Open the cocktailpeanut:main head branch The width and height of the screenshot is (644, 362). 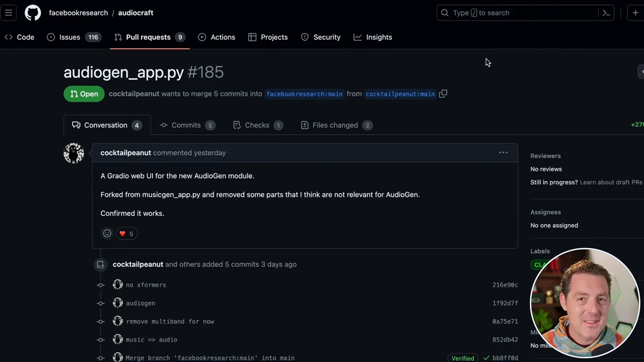click(400, 94)
